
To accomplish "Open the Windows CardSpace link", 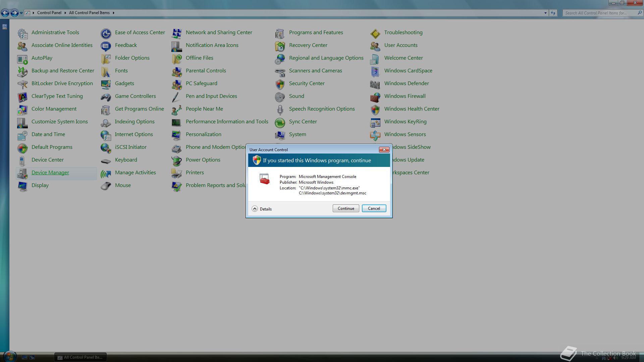I will pos(408,70).
